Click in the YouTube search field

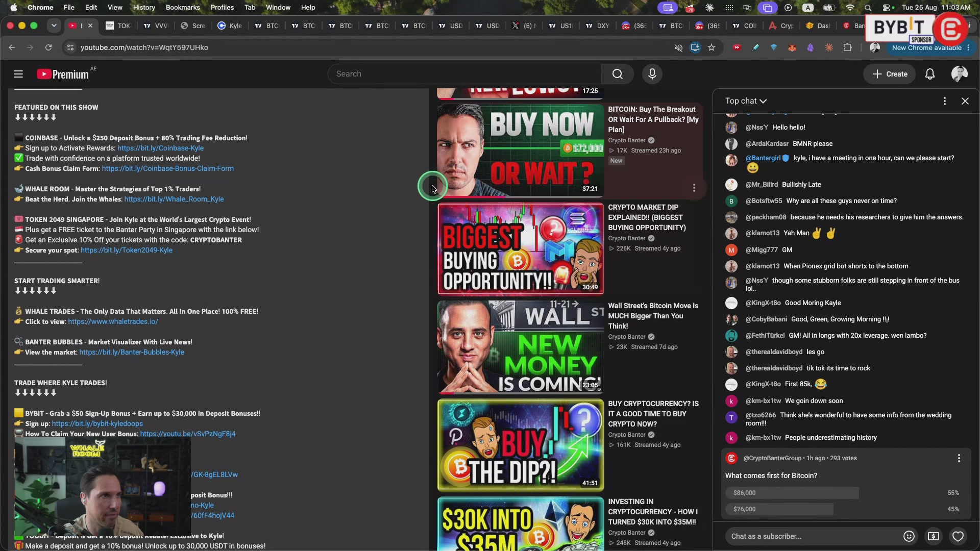pyautogui.click(x=464, y=74)
